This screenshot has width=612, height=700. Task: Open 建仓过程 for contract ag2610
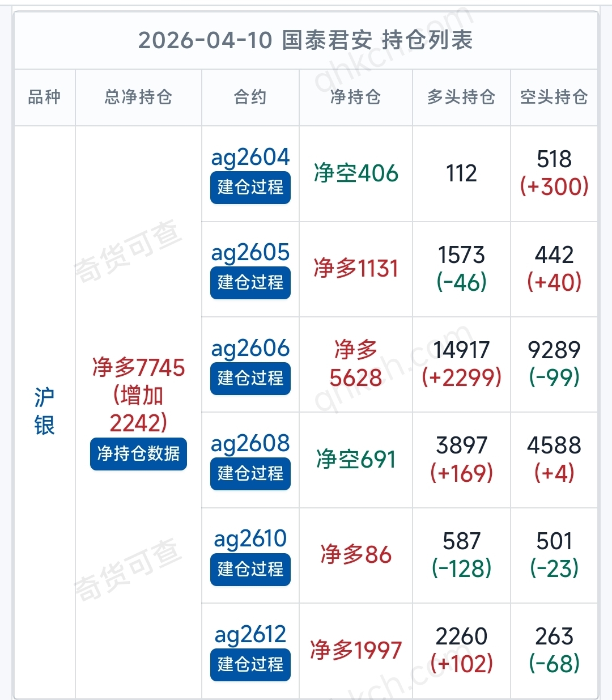[250, 569]
